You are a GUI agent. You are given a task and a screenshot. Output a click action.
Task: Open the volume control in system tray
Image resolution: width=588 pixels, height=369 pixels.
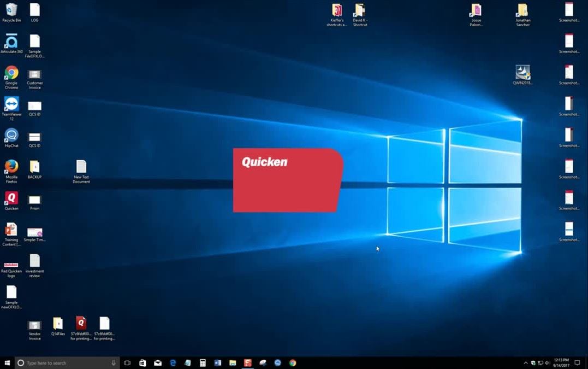(x=547, y=362)
